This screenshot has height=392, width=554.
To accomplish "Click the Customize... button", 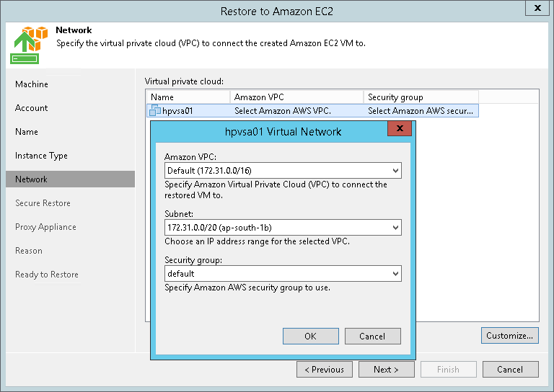I will 509,336.
